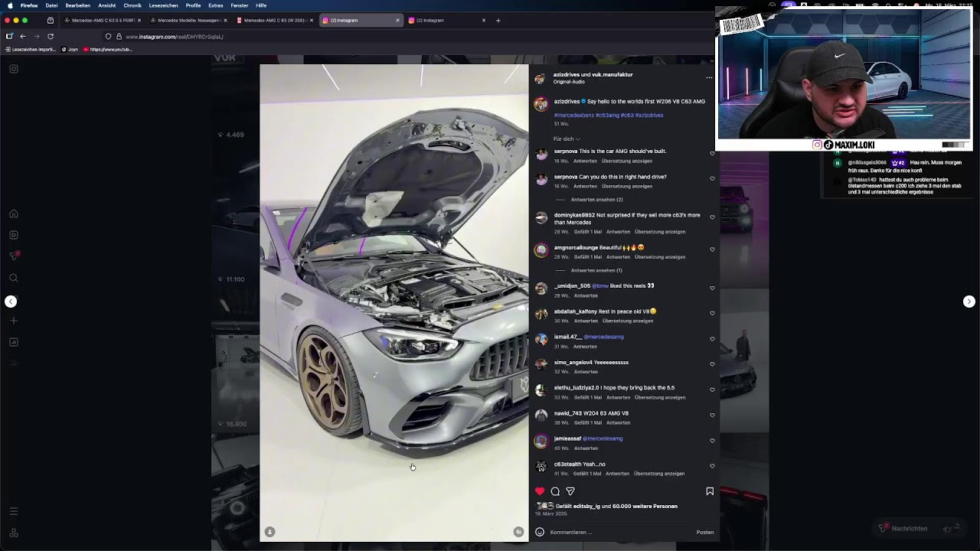Show tagged people icon on the reel

tap(269, 532)
